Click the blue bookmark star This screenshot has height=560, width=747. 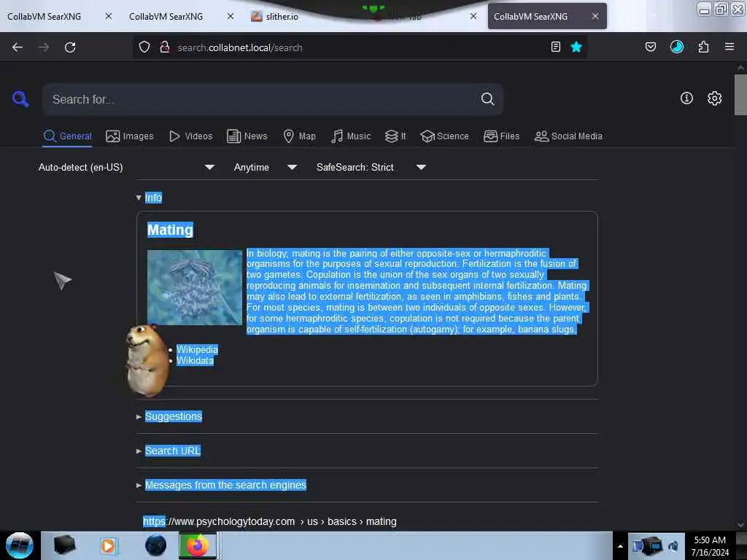(x=576, y=47)
